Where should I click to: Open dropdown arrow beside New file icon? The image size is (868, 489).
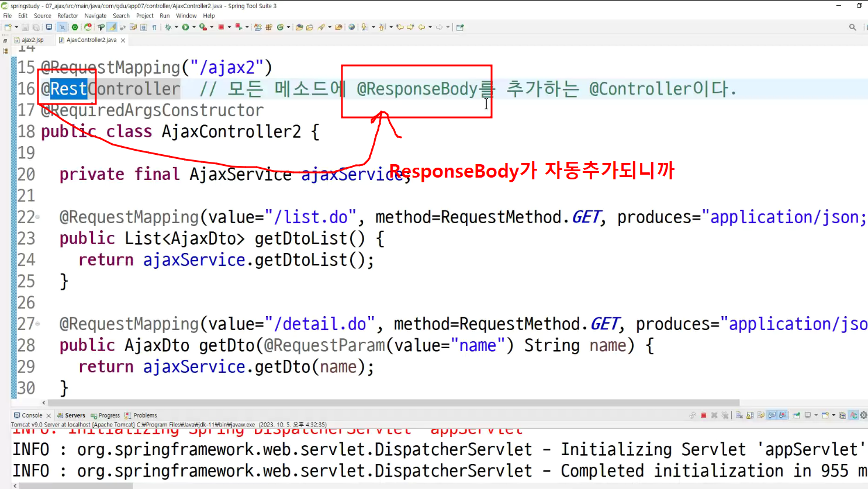tap(16, 27)
